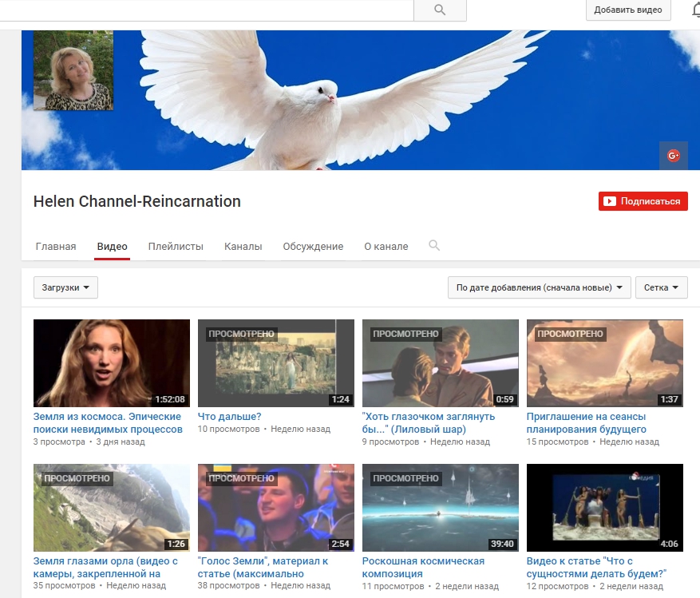Open the Плейлисты tab

pyautogui.click(x=176, y=247)
